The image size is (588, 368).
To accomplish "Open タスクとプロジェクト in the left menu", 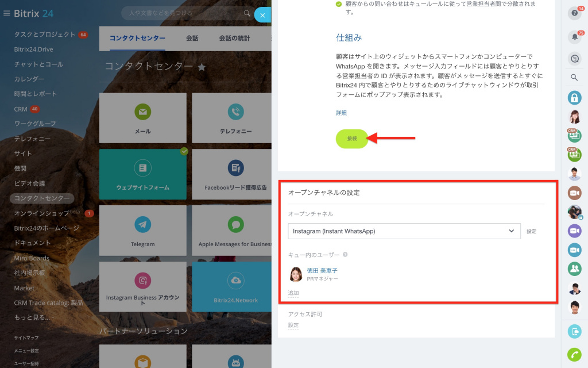I will (45, 34).
